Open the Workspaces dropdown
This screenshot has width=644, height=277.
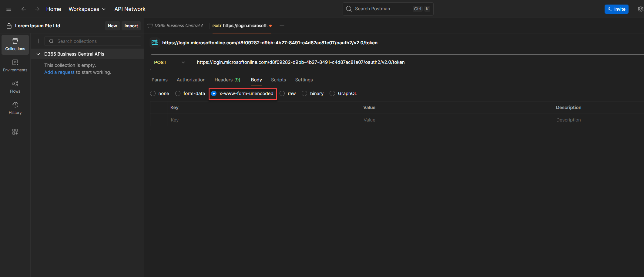(87, 9)
